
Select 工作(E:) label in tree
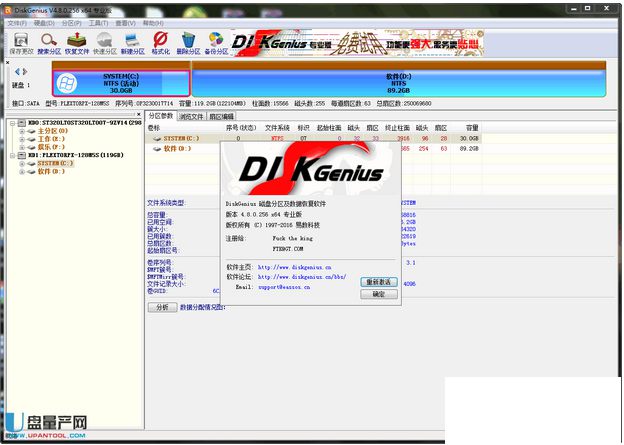pos(51,139)
